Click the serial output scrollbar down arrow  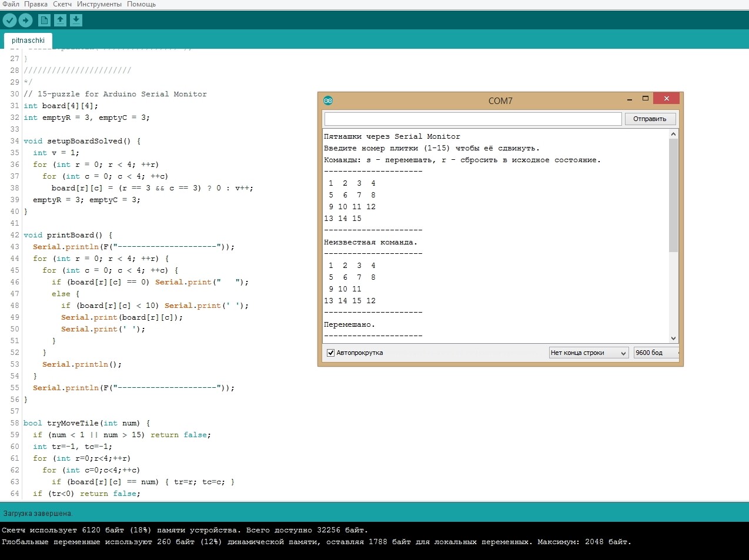(674, 338)
